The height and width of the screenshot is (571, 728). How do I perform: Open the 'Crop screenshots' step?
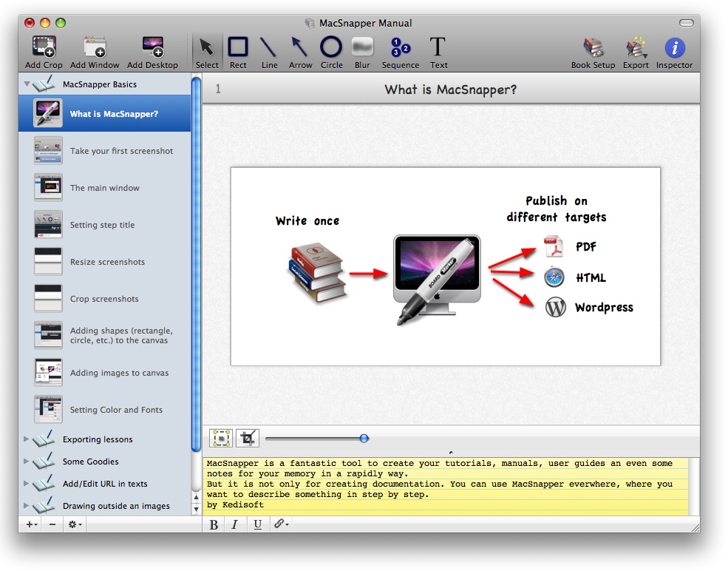pyautogui.click(x=104, y=299)
